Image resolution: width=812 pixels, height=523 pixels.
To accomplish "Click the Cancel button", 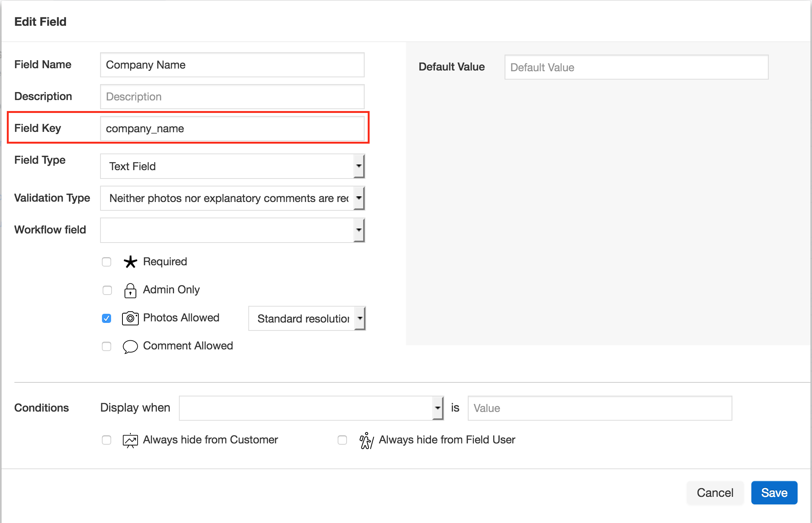I will [715, 493].
